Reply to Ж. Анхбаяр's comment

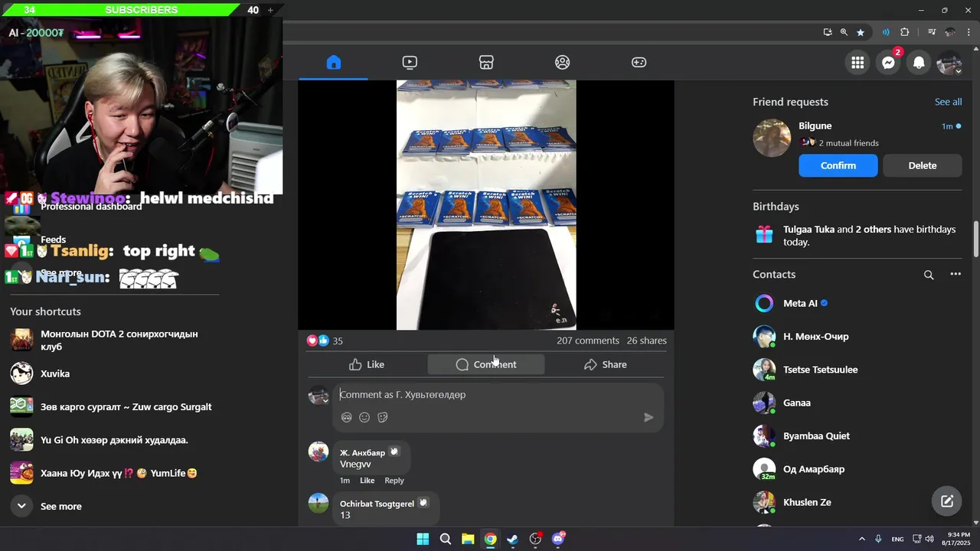pos(394,481)
